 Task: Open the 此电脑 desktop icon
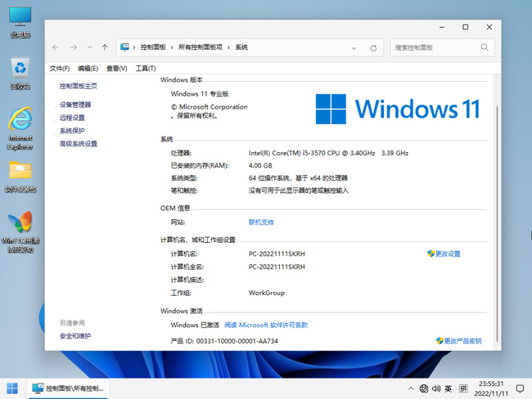(x=20, y=22)
